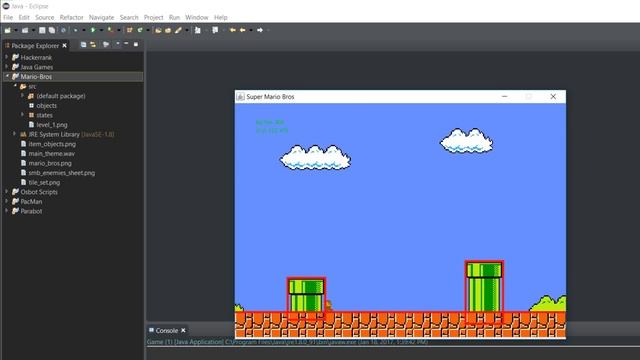The height and width of the screenshot is (360, 640).
Task: Select main_theme.wav file
Action: 51,153
